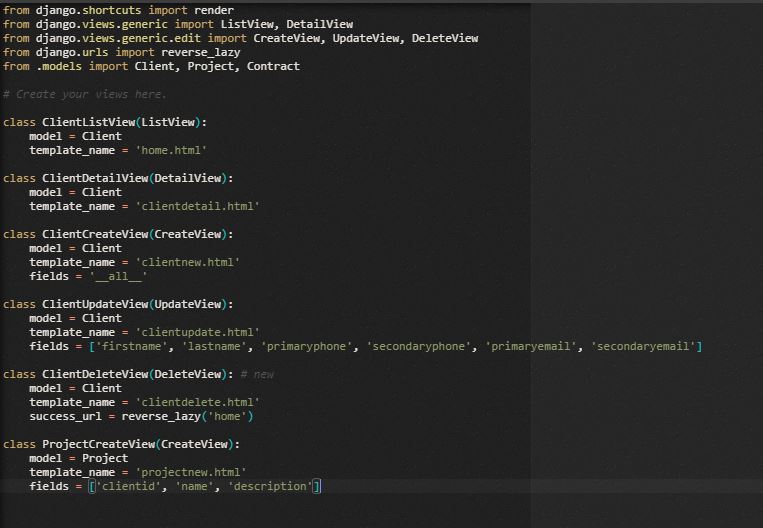Viewport: 763px width, 528px height.
Task: Click 'ListView' in the views.generic import line
Action: (x=247, y=24)
